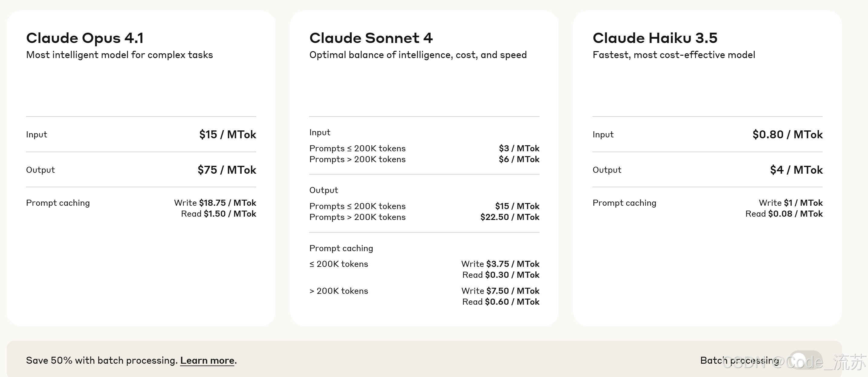The image size is (868, 377).
Task: Click the Write $18.75 / MTok value
Action: (215, 203)
